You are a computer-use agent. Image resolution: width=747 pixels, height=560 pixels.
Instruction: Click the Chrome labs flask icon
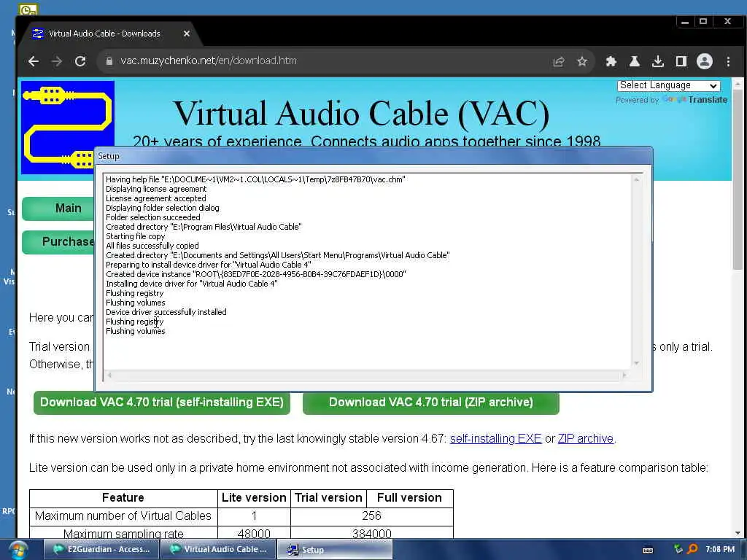point(635,61)
